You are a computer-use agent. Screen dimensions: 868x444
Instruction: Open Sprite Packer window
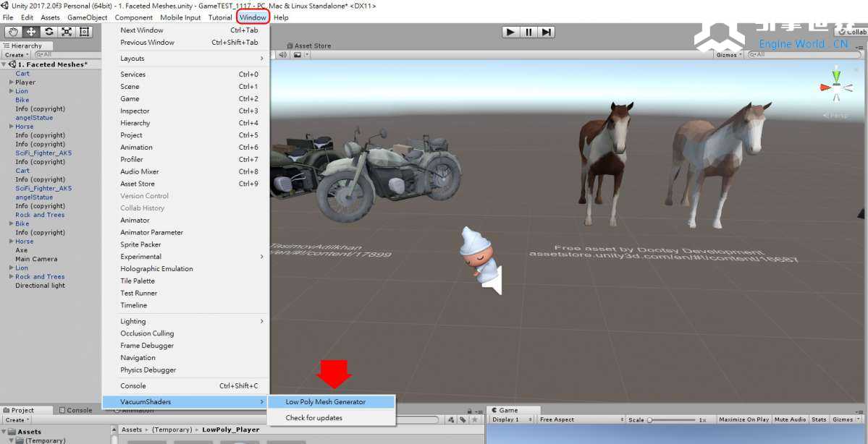click(x=185, y=244)
